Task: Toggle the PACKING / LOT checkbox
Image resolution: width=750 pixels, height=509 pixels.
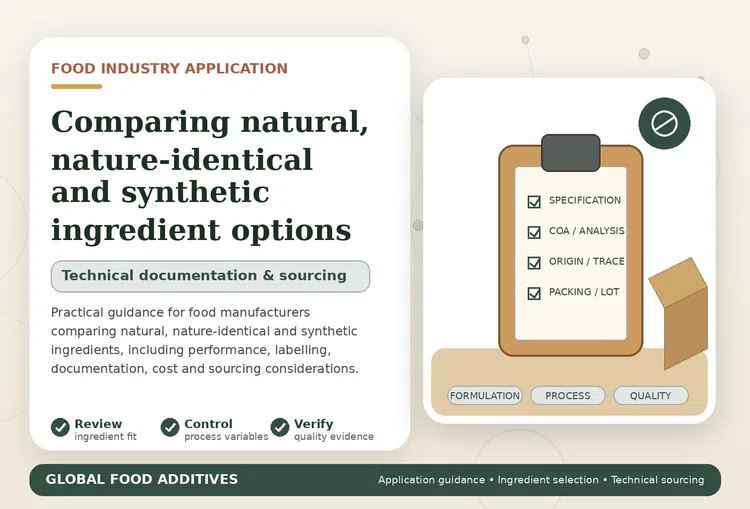Action: (534, 293)
